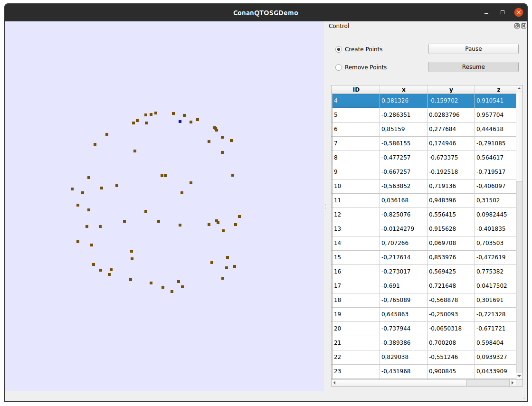The width and height of the screenshot is (532, 406).
Task: Close the Control dock panel
Action: 523,26
